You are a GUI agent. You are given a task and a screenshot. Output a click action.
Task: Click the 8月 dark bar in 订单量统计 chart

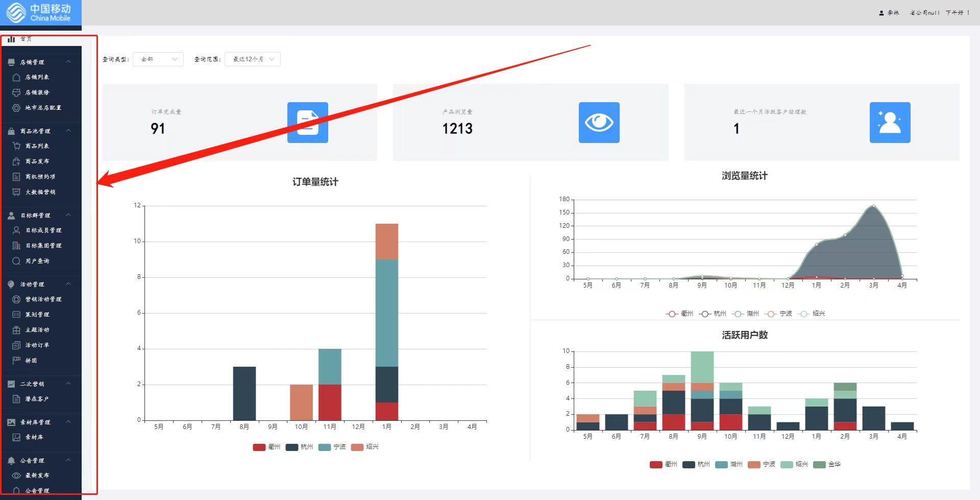pos(244,393)
